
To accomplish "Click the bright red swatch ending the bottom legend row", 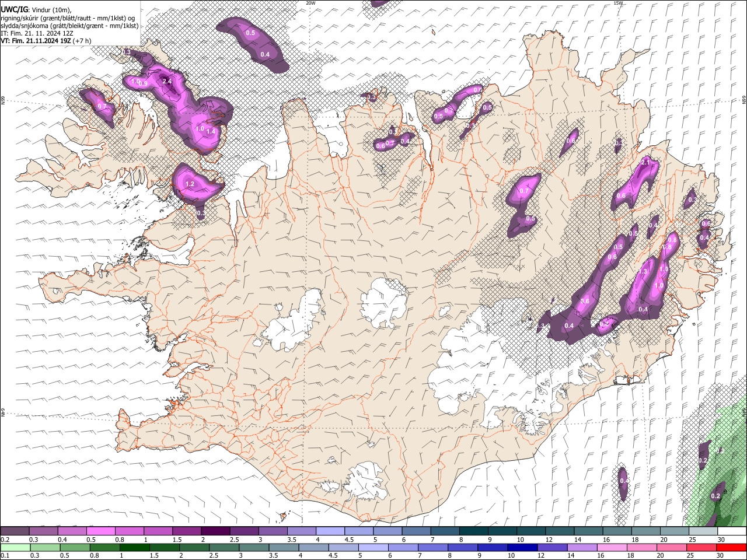I will tap(732, 548).
